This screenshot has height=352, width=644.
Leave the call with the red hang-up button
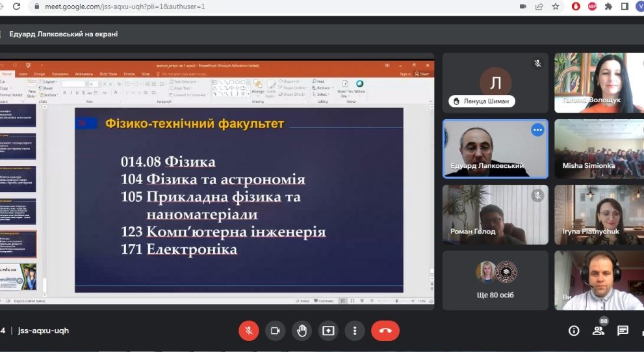tap(385, 331)
